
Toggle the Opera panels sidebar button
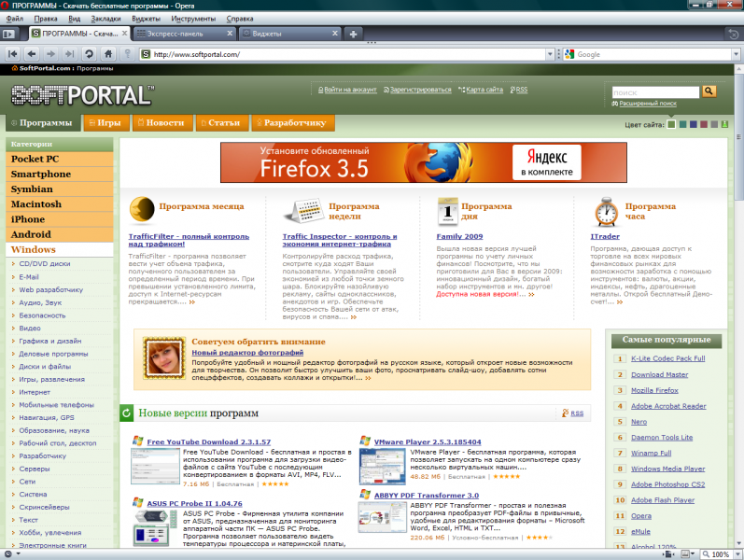[9, 34]
